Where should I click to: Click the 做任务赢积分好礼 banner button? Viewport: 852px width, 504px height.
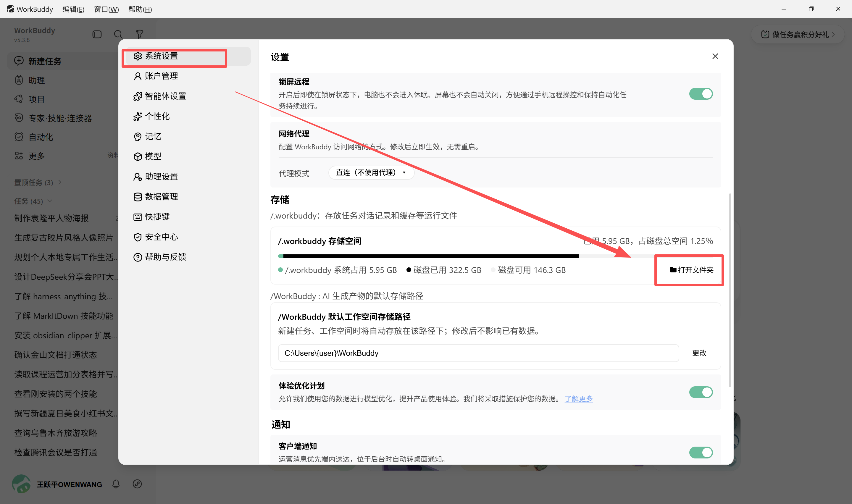click(x=798, y=34)
